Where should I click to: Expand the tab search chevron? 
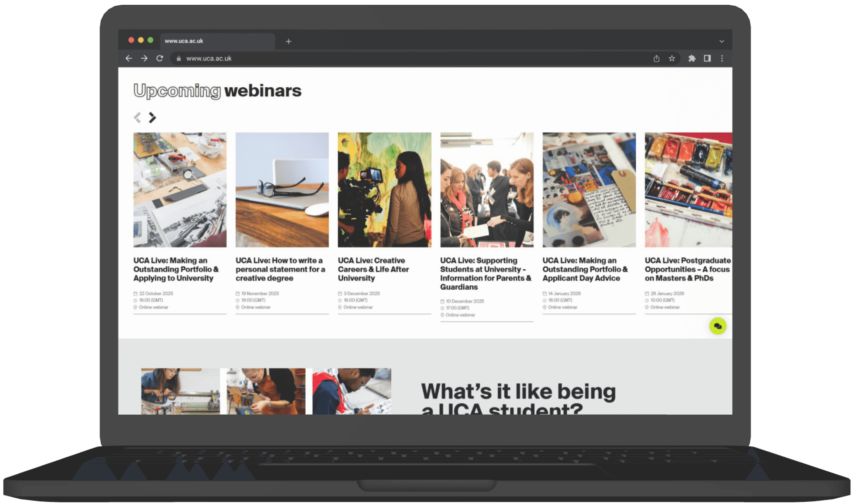[x=721, y=41]
